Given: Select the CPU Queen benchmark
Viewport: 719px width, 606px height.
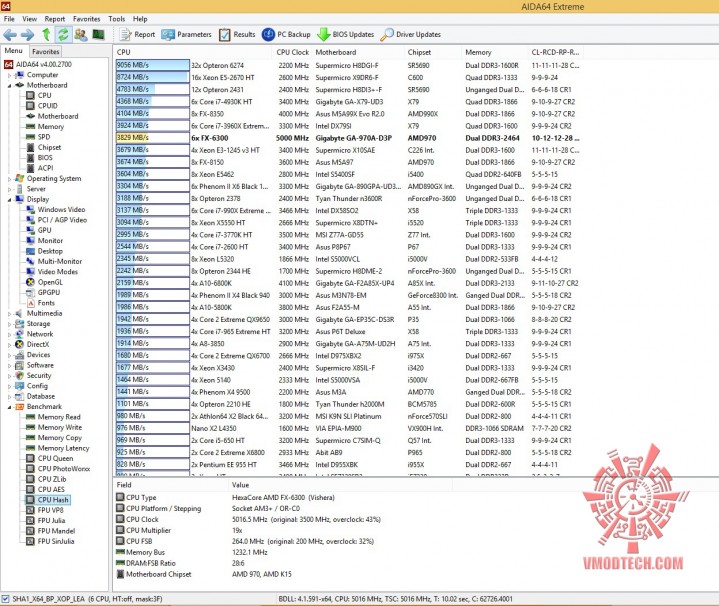Looking at the screenshot, I should click(x=55, y=458).
